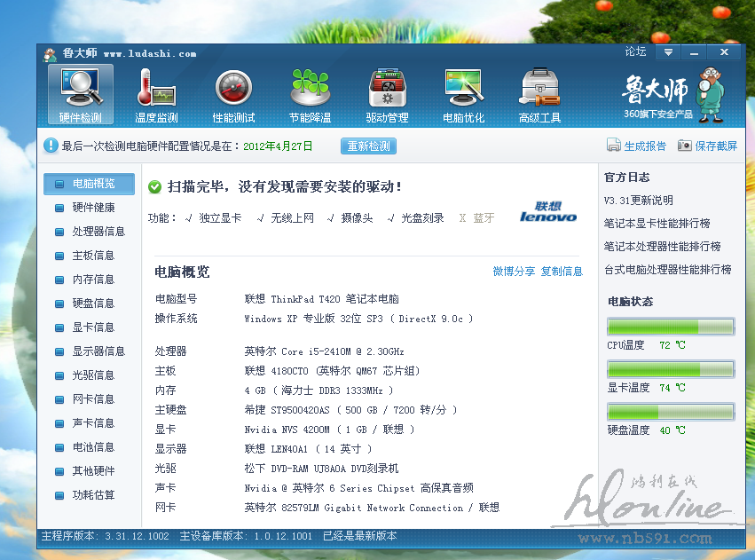This screenshot has height=560, width=755.
Task: Switch to 显卡信息 sidebar tab
Action: [92, 327]
